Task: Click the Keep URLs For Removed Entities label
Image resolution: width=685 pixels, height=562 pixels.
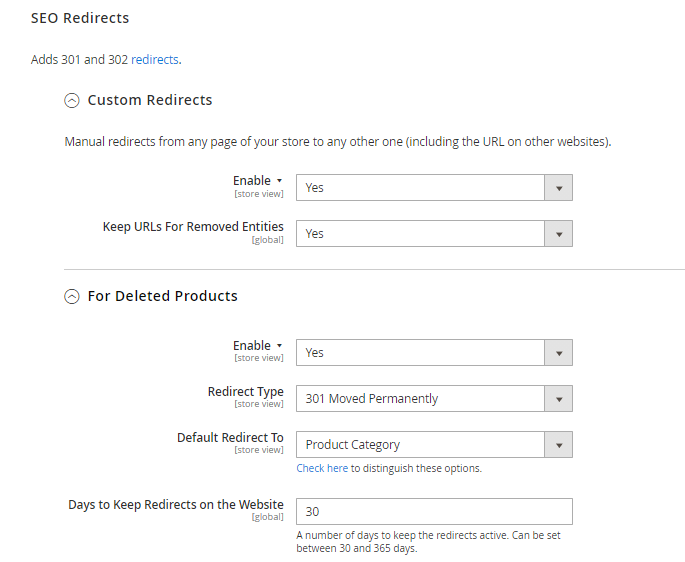Action: pos(193,227)
